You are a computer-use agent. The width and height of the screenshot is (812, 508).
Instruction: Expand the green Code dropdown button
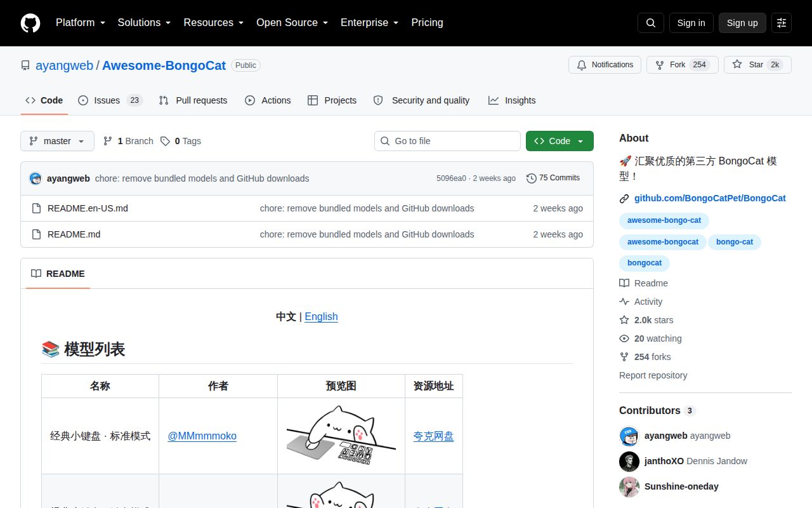[x=560, y=141]
